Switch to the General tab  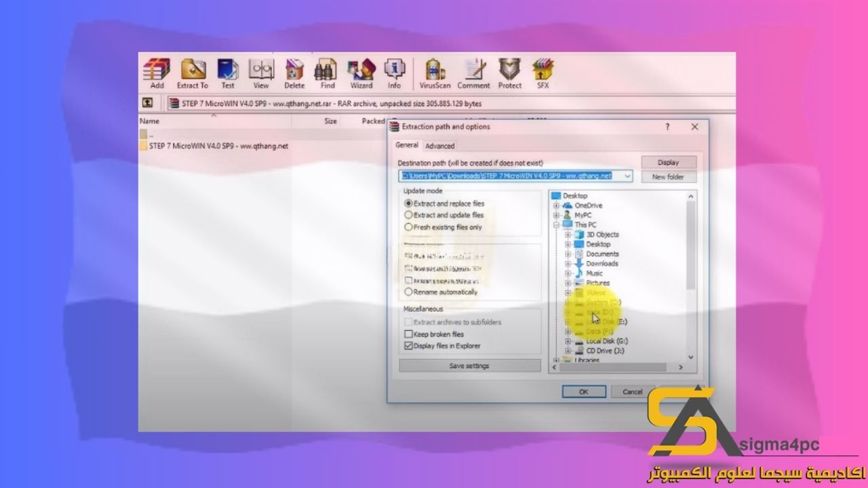pos(407,145)
